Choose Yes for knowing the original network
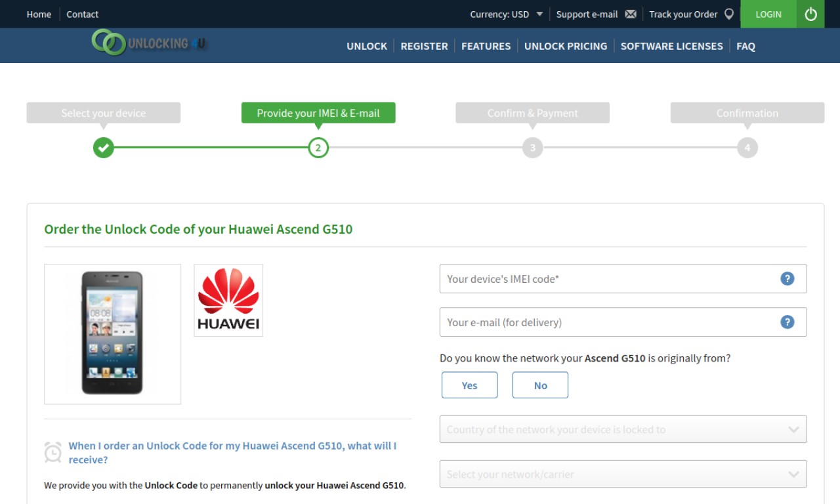840x504 pixels. (470, 385)
